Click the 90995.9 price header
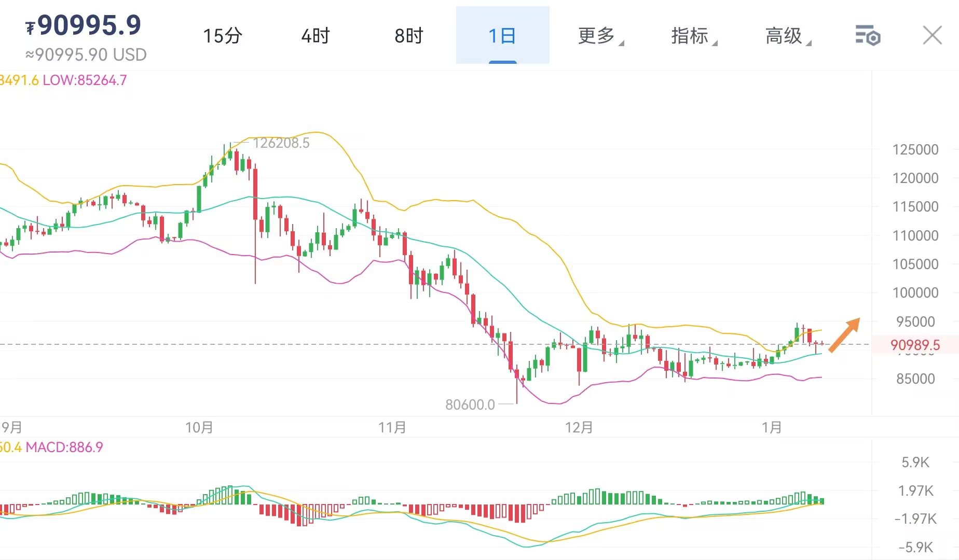 (x=84, y=25)
